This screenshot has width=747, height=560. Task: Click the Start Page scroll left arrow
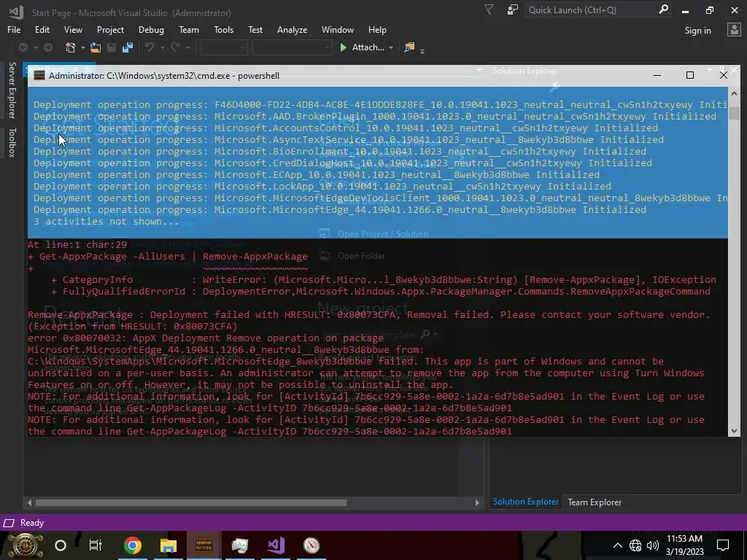(x=29, y=502)
